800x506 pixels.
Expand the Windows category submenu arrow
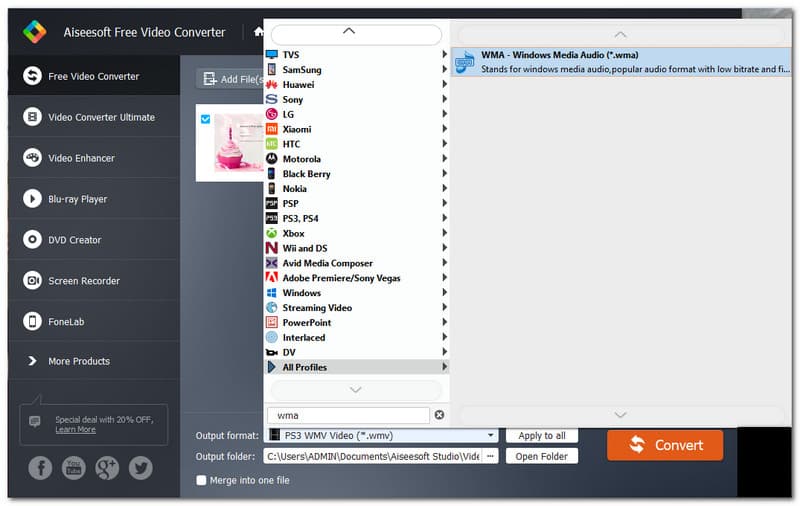click(x=444, y=292)
